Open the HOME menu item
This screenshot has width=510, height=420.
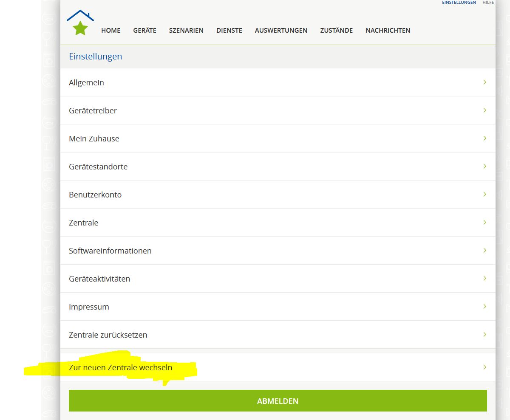click(x=110, y=31)
